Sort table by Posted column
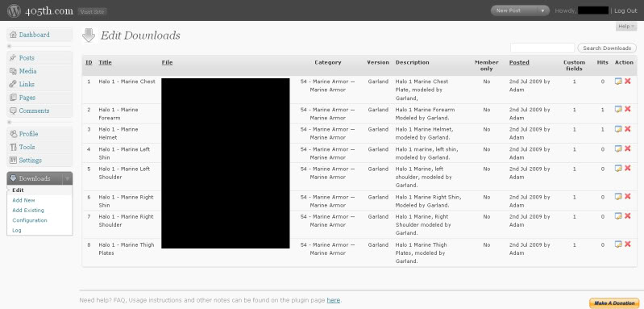This screenshot has width=644, height=309. coord(519,62)
